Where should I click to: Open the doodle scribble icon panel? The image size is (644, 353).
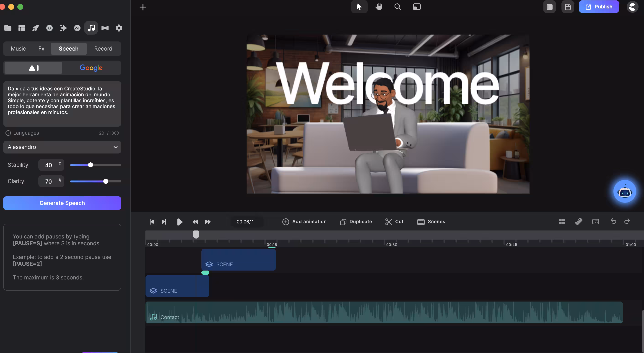(77, 28)
